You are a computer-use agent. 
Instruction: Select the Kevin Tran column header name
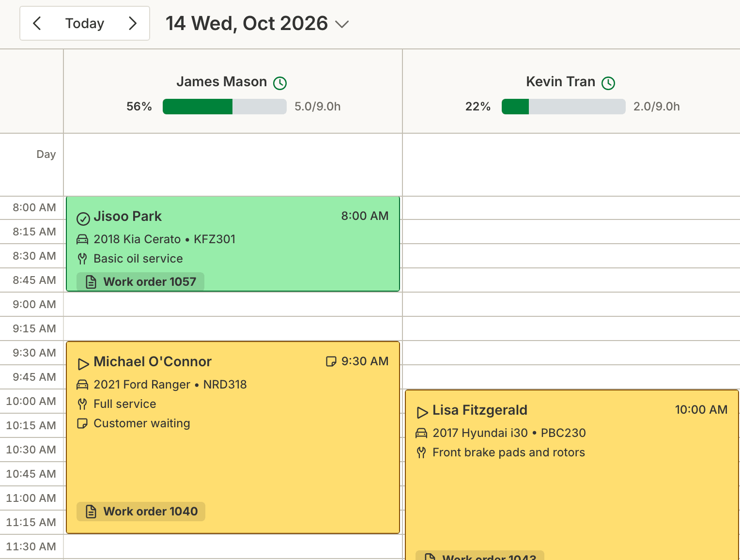[x=560, y=81]
